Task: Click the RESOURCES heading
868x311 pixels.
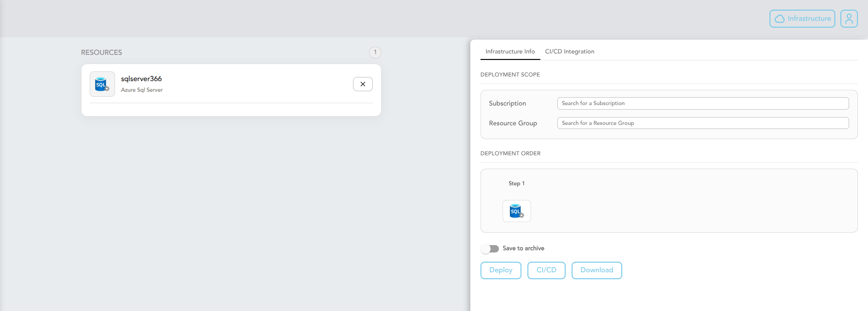Action: [x=102, y=53]
